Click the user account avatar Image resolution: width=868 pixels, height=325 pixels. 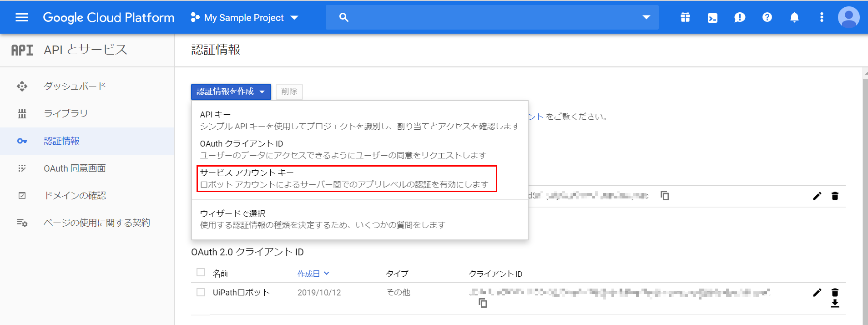point(848,17)
